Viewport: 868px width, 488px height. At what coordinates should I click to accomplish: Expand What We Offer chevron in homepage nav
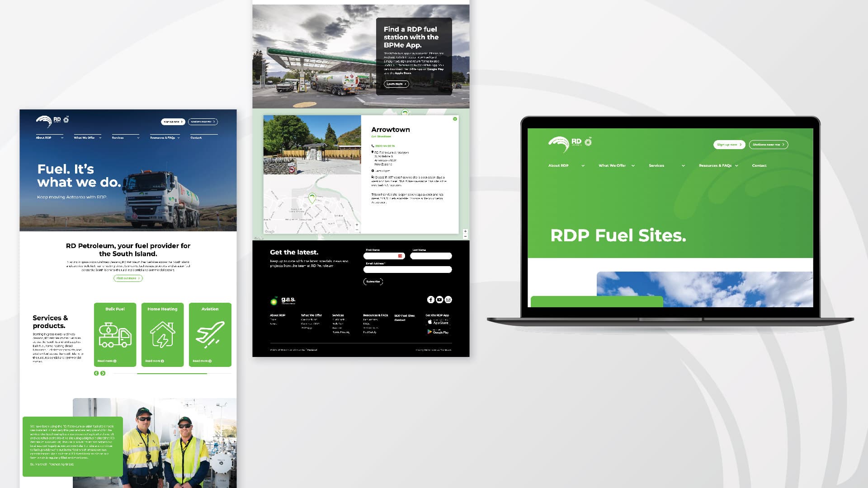pos(100,138)
